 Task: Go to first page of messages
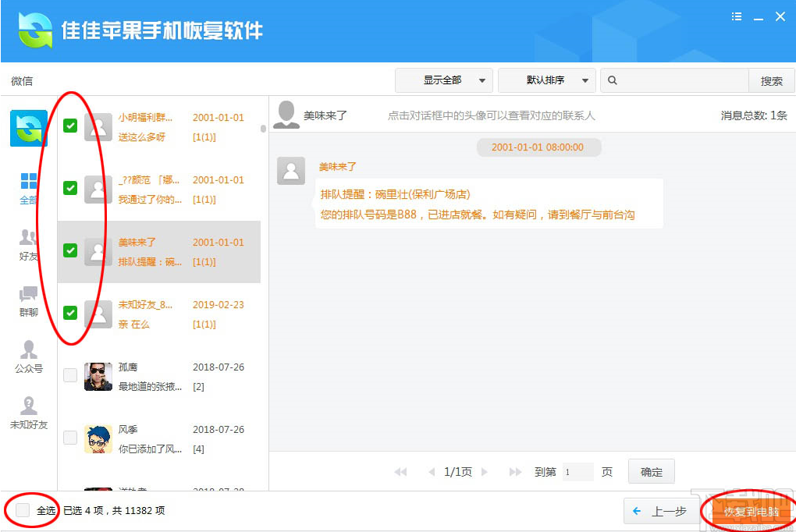tap(400, 472)
